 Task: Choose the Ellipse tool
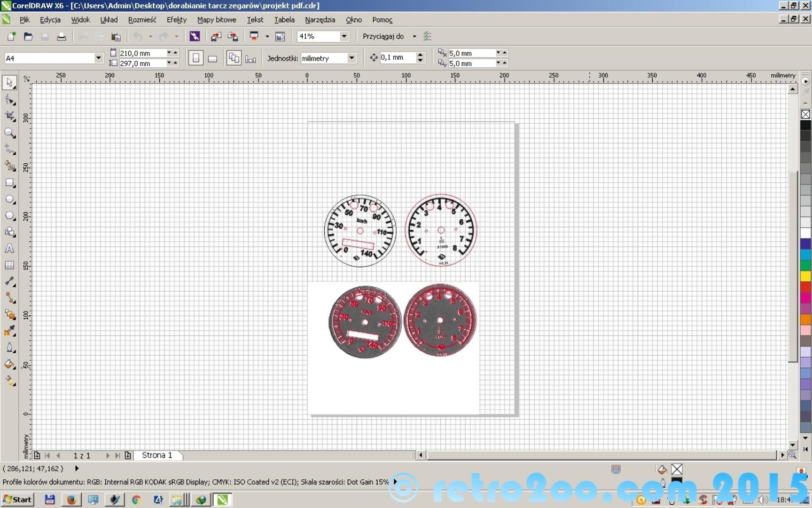(9, 199)
